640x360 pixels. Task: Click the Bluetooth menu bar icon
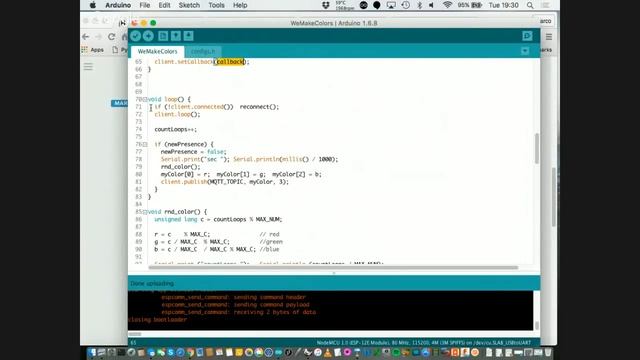pos(419,5)
